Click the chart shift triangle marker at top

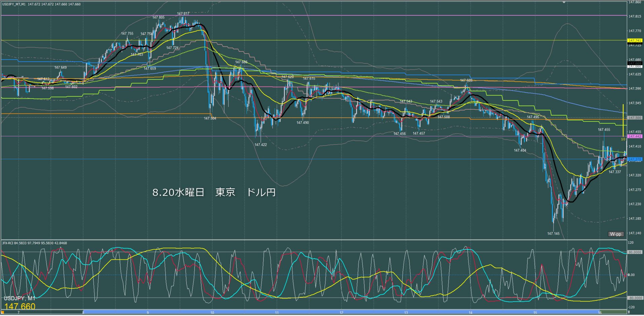click(564, 2)
